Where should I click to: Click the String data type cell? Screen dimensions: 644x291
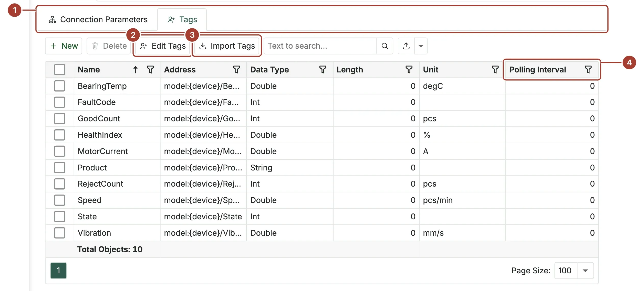click(x=290, y=167)
